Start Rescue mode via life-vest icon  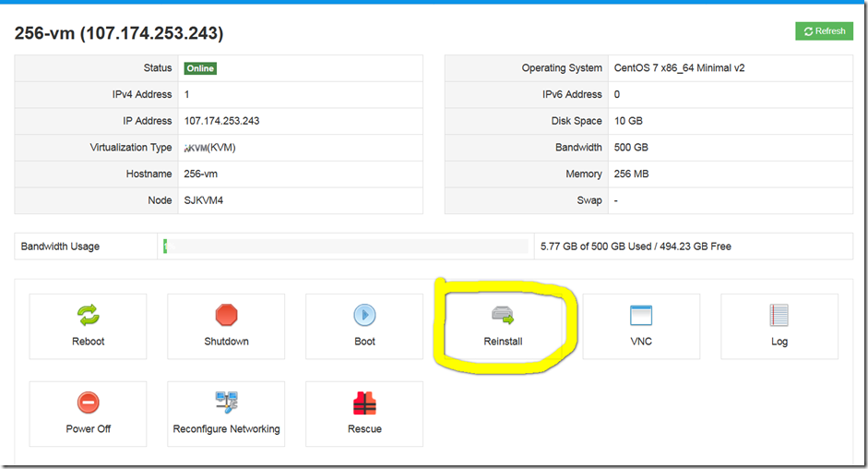coord(364,403)
